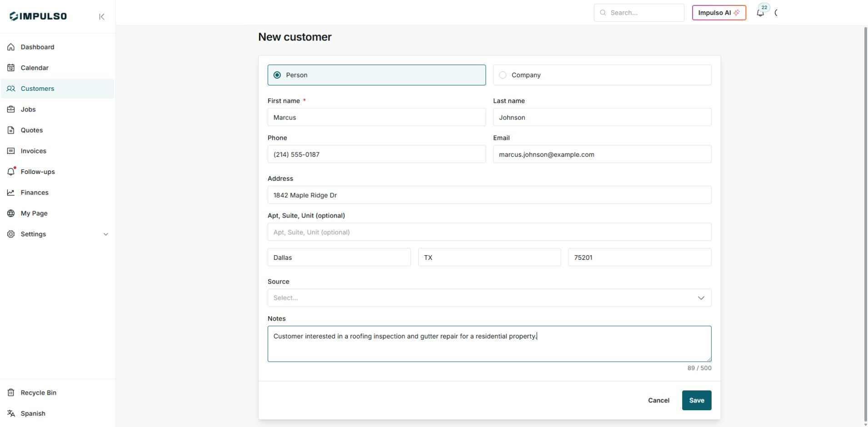Expand the Settings submenu chevron

(x=106, y=234)
